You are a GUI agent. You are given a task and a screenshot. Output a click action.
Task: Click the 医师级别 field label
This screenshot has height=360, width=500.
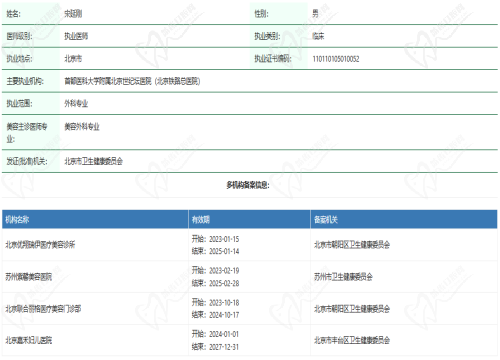[x=19, y=36]
